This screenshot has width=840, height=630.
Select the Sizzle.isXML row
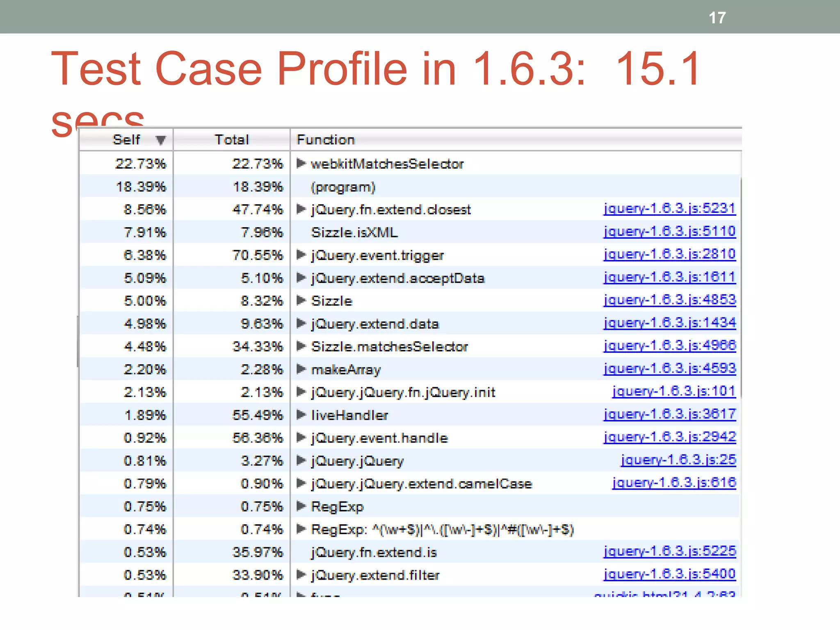(x=354, y=233)
